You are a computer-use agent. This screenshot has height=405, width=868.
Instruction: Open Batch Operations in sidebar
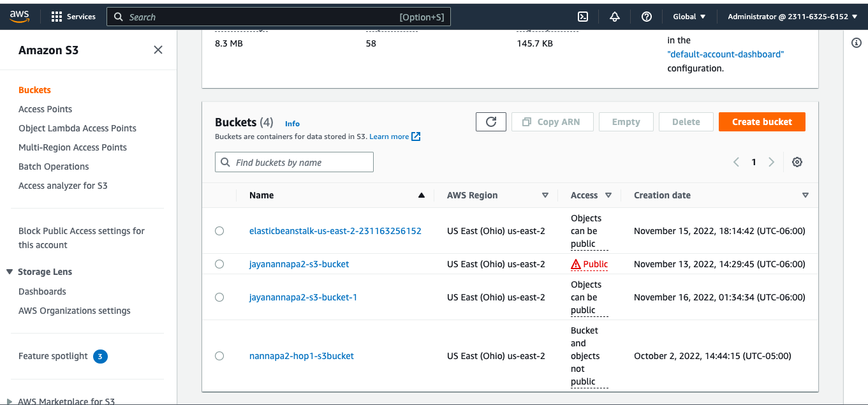coord(54,166)
